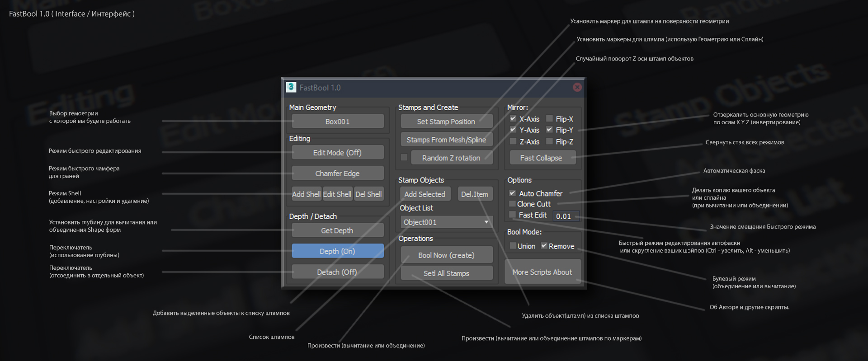Enable the X-Axis mirror checkbox
The width and height of the screenshot is (868, 361).
513,118
